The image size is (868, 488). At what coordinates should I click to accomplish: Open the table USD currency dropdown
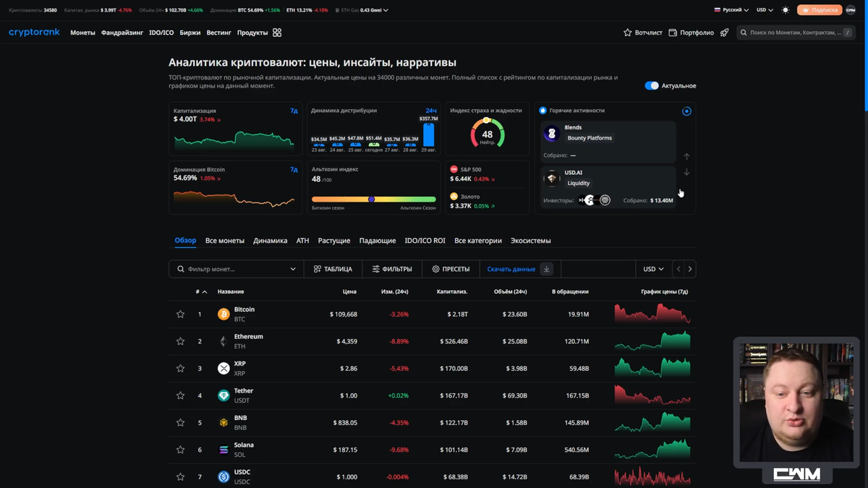point(653,269)
